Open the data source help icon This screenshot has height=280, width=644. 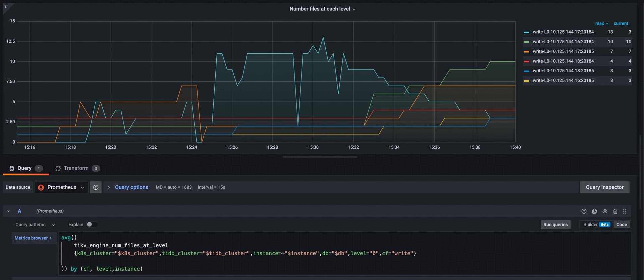(96, 187)
